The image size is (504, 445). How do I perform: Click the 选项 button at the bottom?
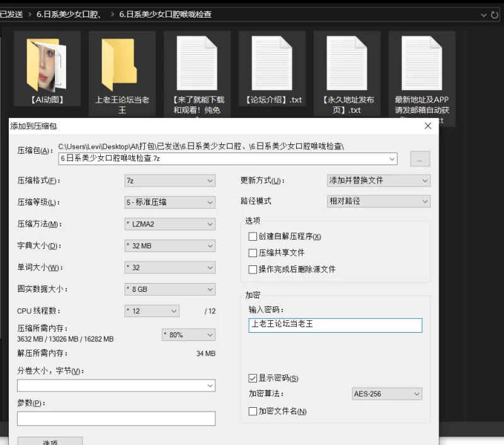50,441
